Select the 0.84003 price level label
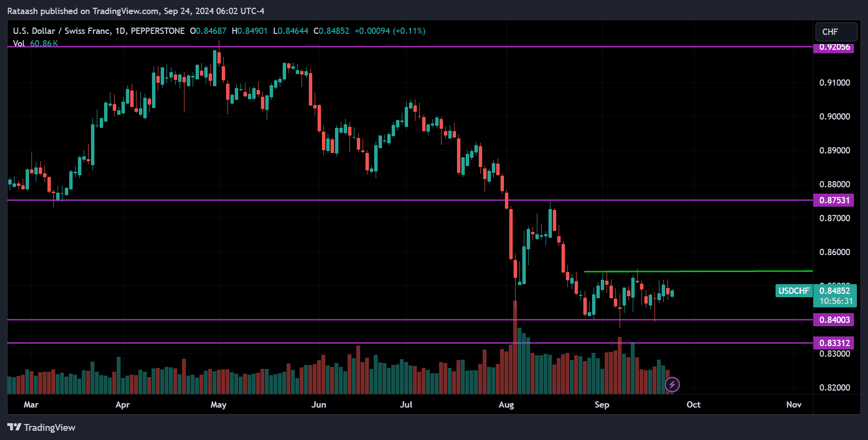This screenshot has width=868, height=440. click(x=834, y=320)
